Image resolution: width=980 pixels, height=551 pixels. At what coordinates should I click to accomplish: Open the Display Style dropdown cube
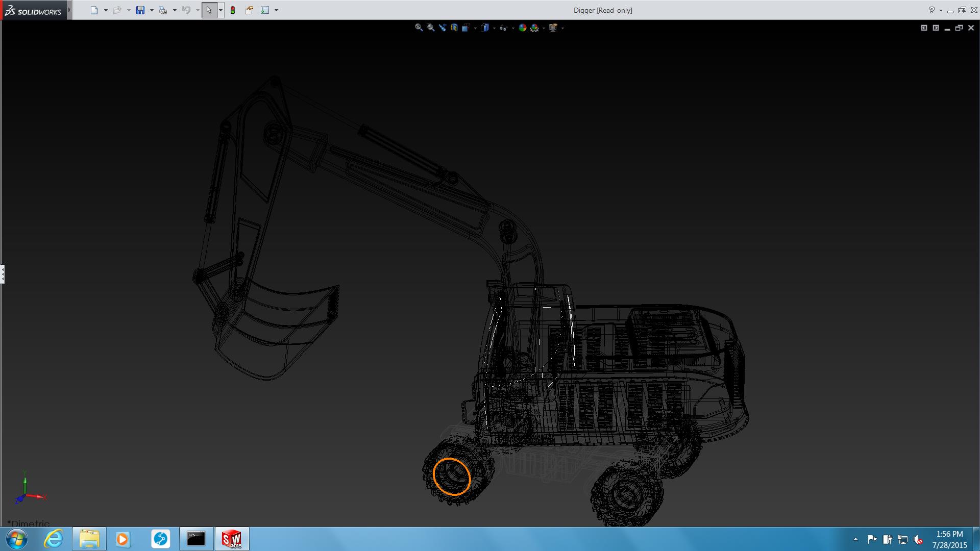click(x=484, y=28)
